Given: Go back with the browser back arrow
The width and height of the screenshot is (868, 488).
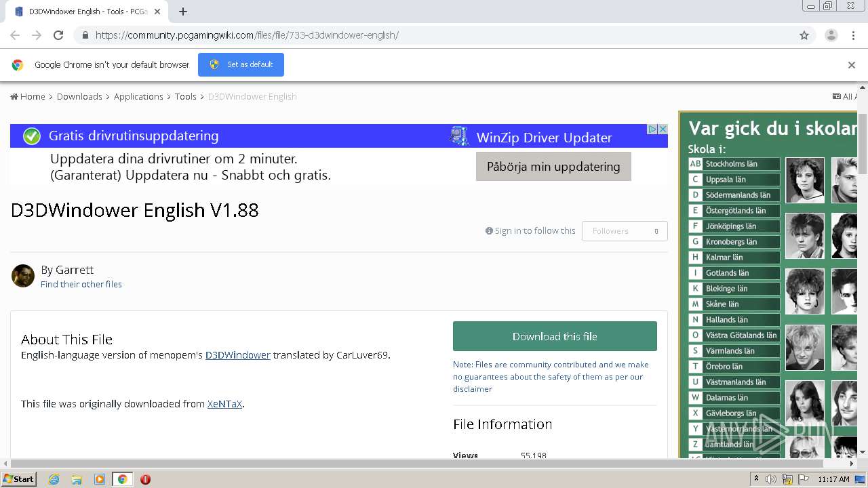Looking at the screenshot, I should (15, 35).
